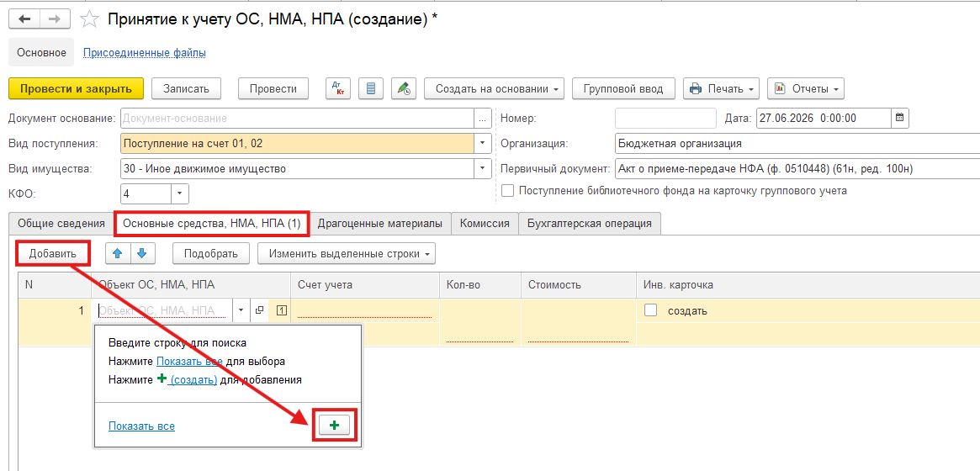
Task: Open calendar picker next to Дата field
Action: point(899,118)
